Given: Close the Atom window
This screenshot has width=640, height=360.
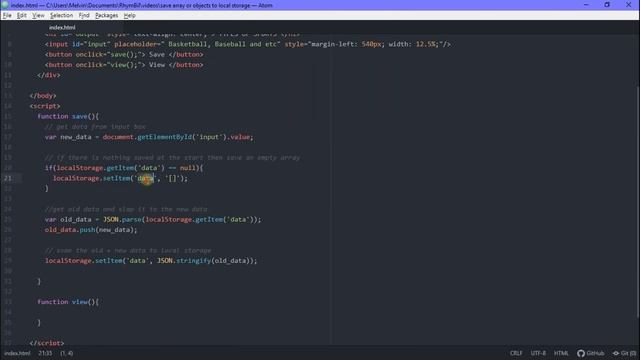Looking at the screenshot, I should coord(629,5).
